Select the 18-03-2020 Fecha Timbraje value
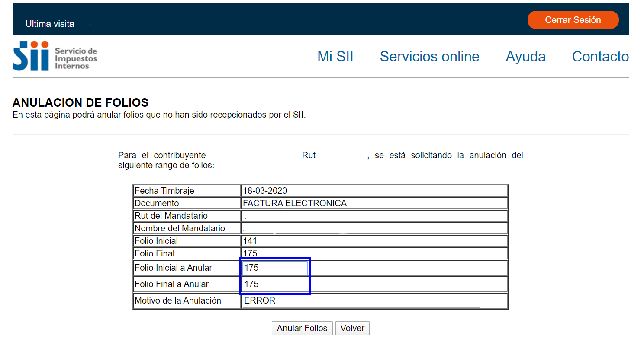 click(265, 191)
